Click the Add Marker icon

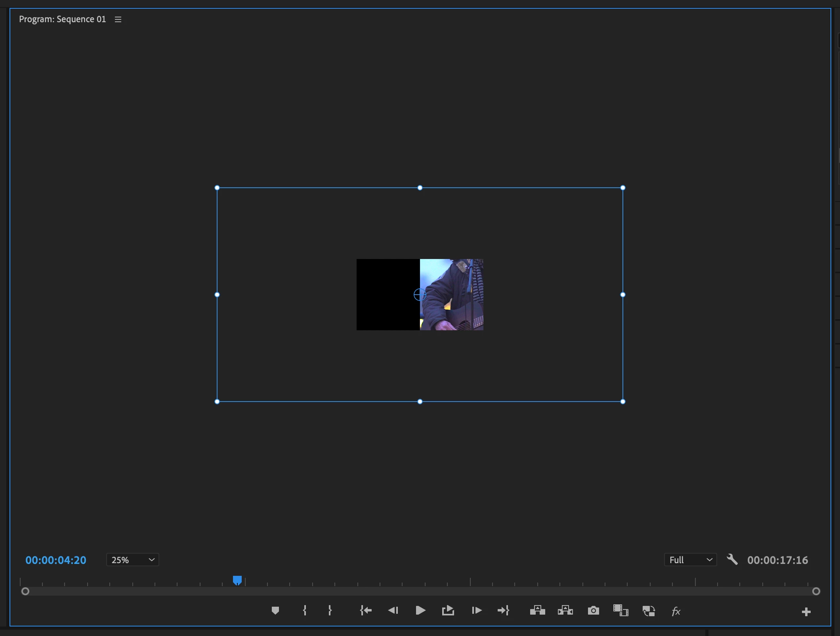pos(275,611)
